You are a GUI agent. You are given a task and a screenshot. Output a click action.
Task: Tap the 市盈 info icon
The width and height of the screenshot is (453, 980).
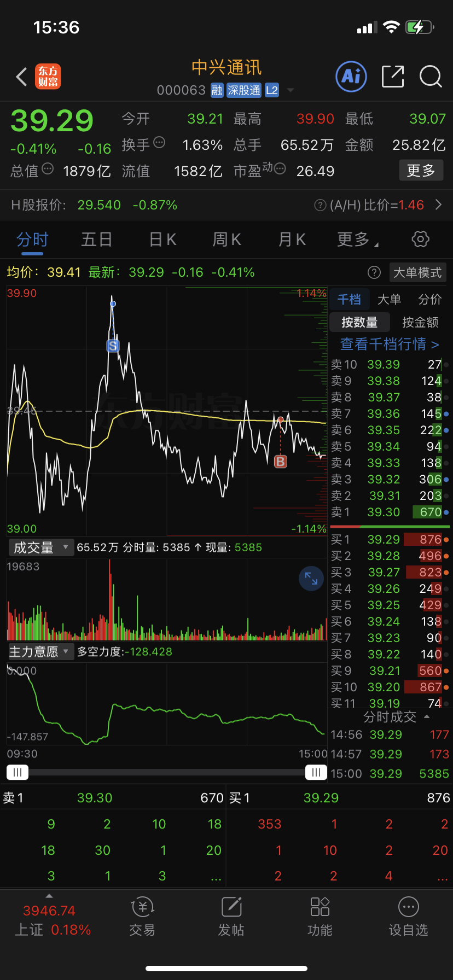[x=280, y=169]
